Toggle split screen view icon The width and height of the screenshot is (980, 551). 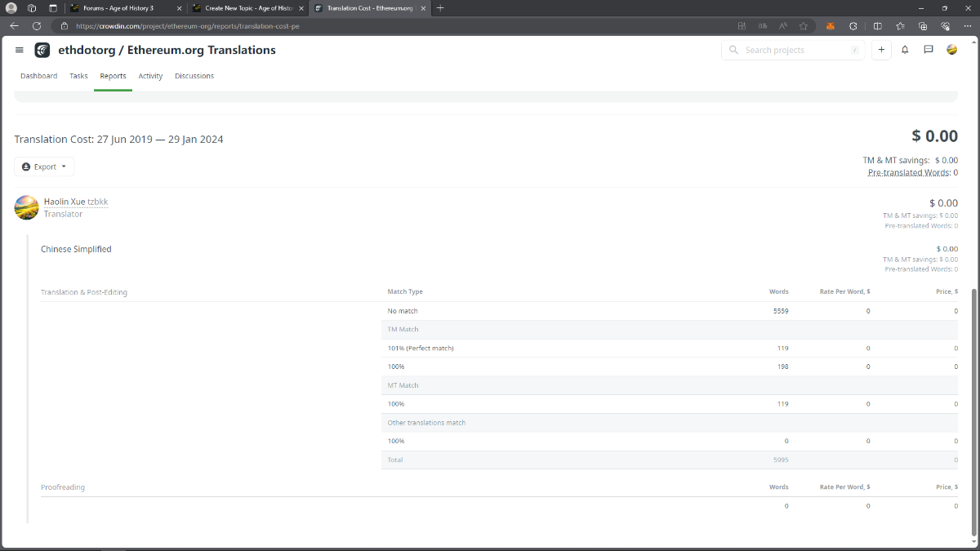point(877,25)
